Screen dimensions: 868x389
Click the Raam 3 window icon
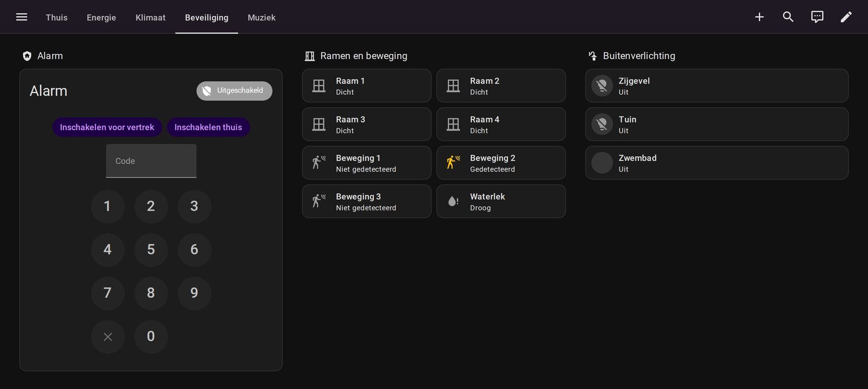pyautogui.click(x=319, y=124)
